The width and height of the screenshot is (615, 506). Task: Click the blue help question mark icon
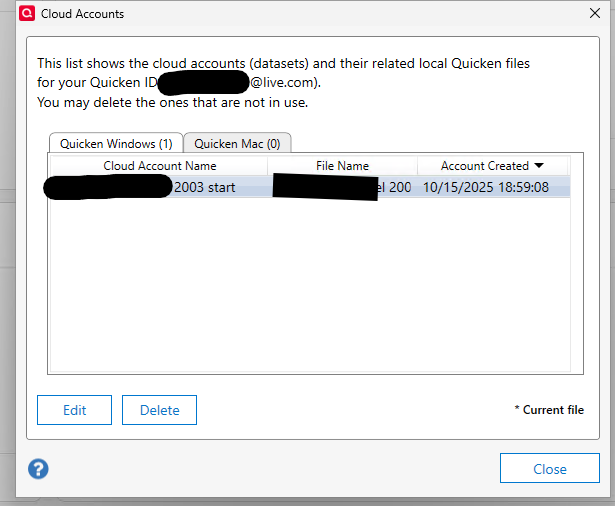pos(38,469)
